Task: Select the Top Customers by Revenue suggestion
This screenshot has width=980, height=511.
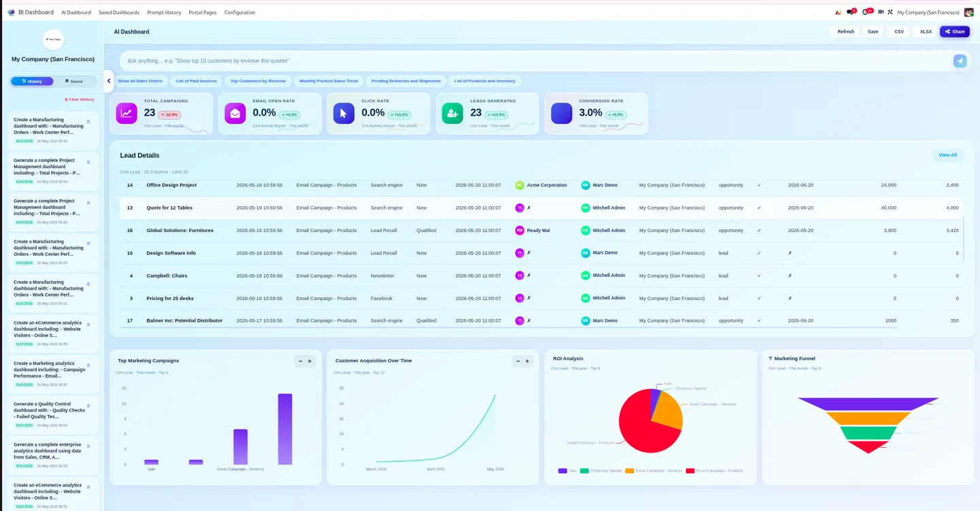Action: coord(258,81)
